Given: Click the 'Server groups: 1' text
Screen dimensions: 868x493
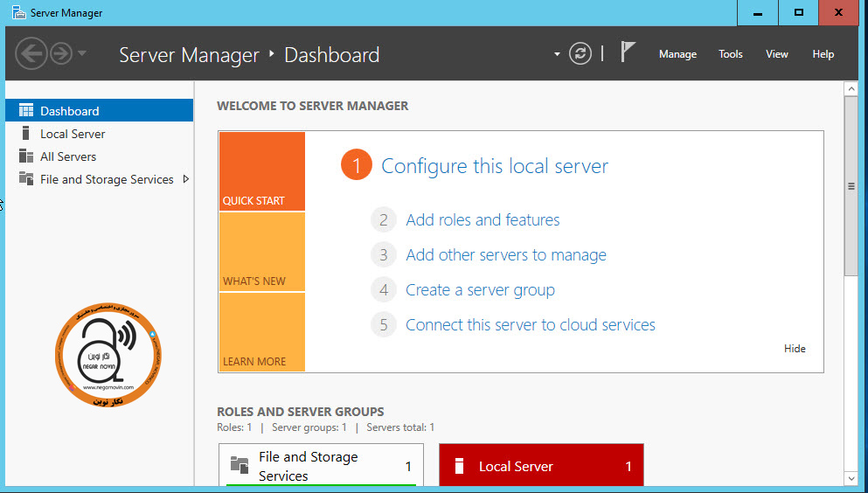Looking at the screenshot, I should [309, 427].
